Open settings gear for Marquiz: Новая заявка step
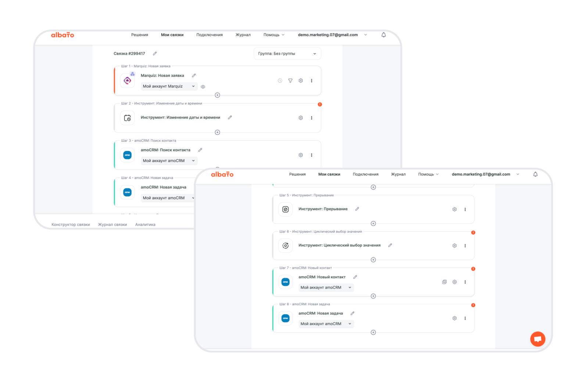Viewport: 588px width, 383px height. pos(301,81)
